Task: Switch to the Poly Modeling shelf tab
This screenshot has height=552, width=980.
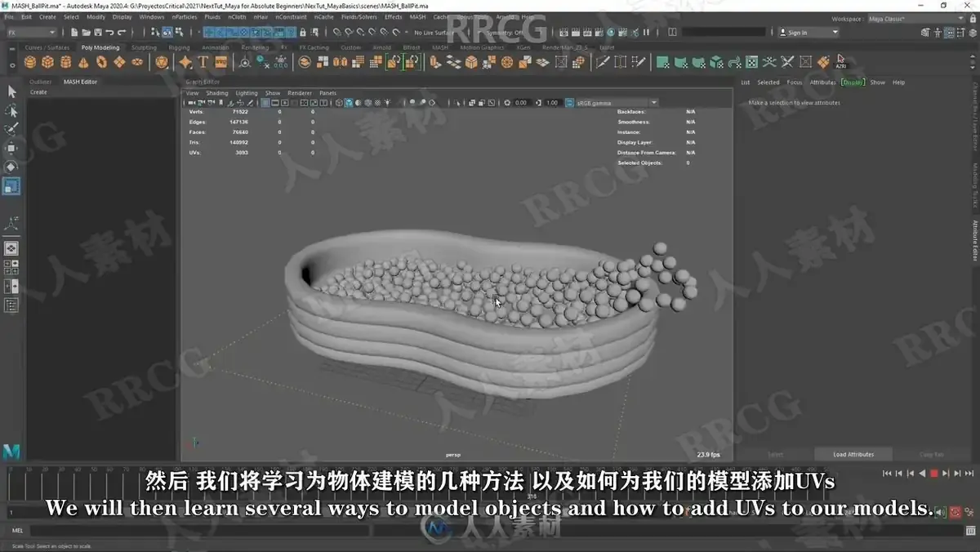Action: pyautogui.click(x=100, y=47)
